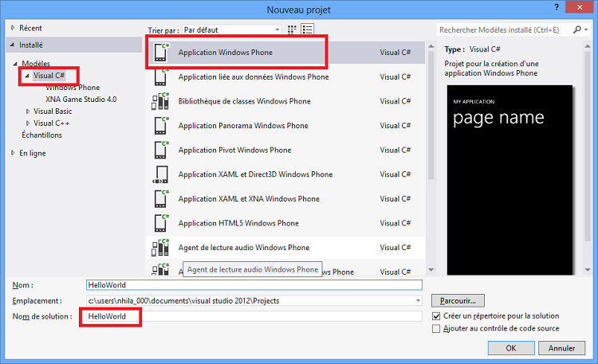Click the Pivot Windows Phone template icon
598x364 pixels.
[161, 150]
